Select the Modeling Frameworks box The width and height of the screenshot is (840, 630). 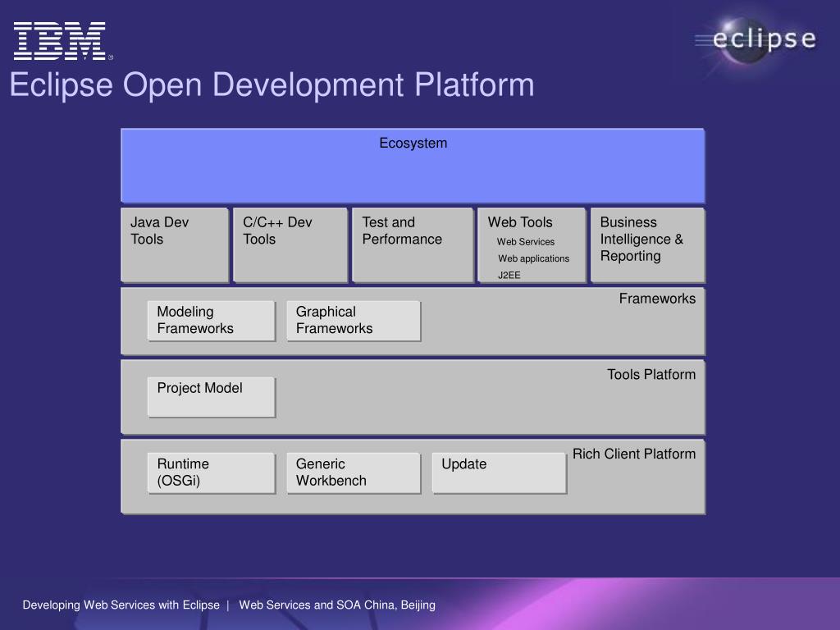point(211,321)
